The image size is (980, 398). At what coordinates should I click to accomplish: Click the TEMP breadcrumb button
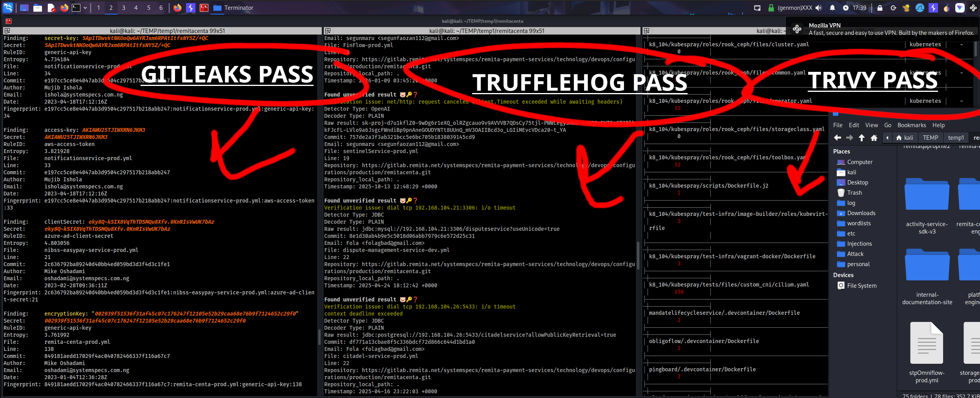(x=930, y=137)
